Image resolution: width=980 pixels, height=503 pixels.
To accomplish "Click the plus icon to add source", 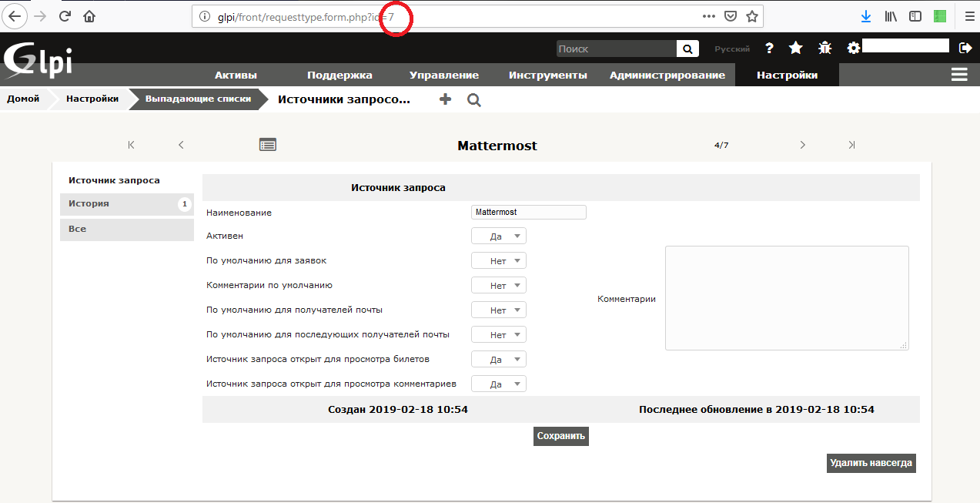I will [x=445, y=99].
